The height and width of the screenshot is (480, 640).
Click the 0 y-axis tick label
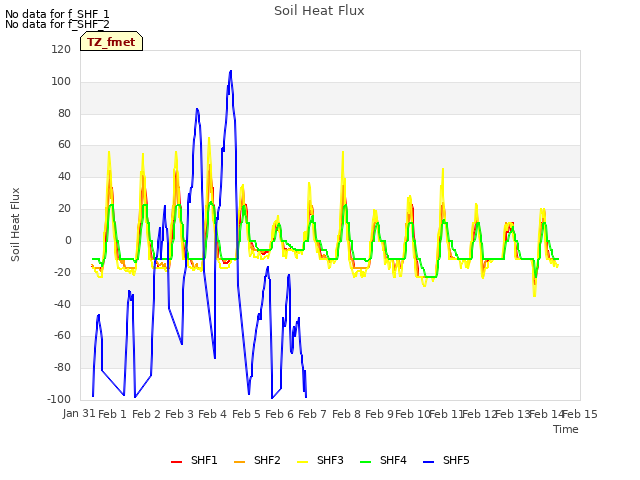(68, 240)
